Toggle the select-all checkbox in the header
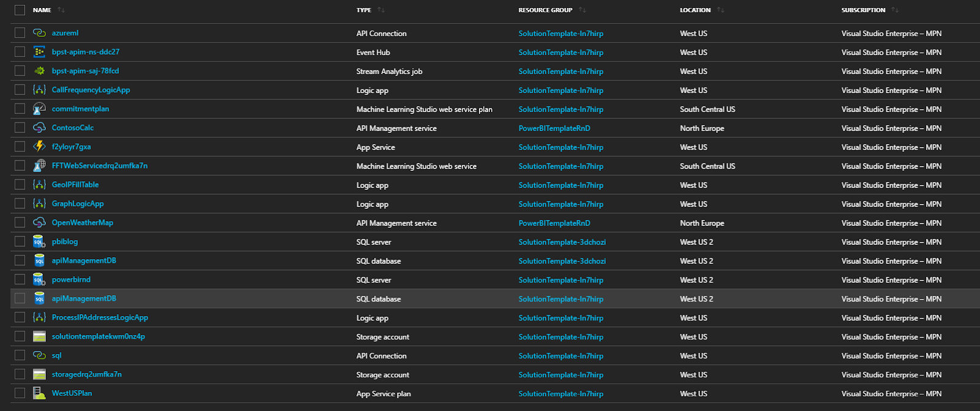Viewport: 980px width, 411px height. 20,10
